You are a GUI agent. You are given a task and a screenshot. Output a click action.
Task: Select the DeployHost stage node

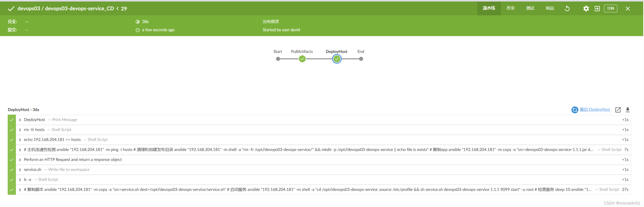coord(337,59)
